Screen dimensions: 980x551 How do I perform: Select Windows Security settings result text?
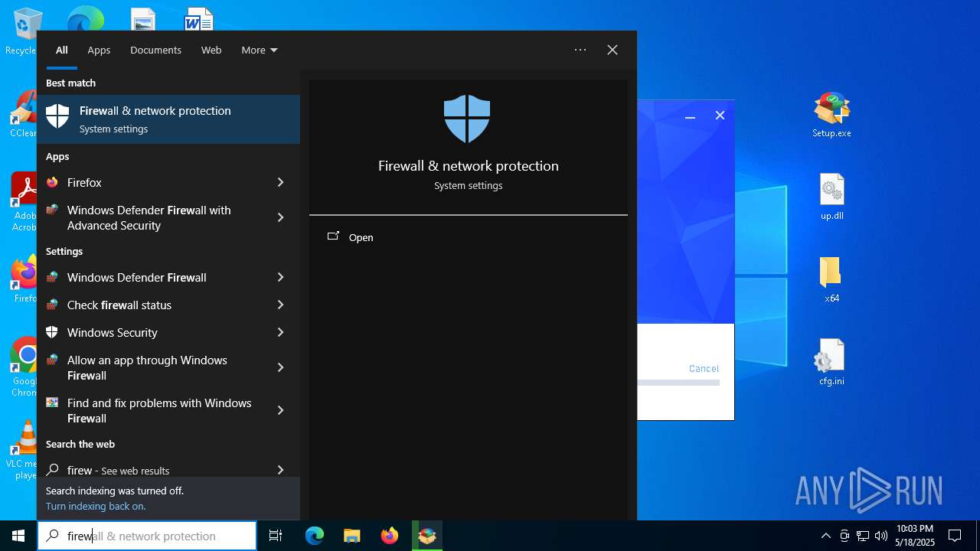coord(112,332)
